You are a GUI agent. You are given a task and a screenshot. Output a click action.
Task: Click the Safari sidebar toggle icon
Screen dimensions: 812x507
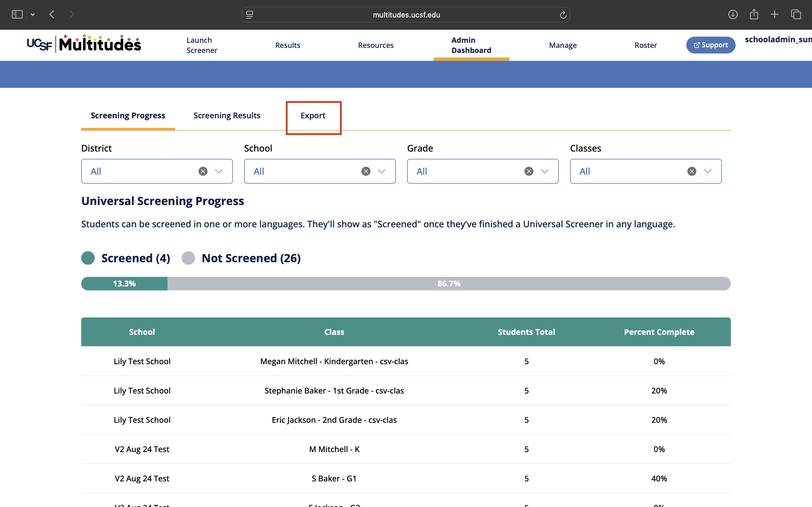(x=17, y=14)
